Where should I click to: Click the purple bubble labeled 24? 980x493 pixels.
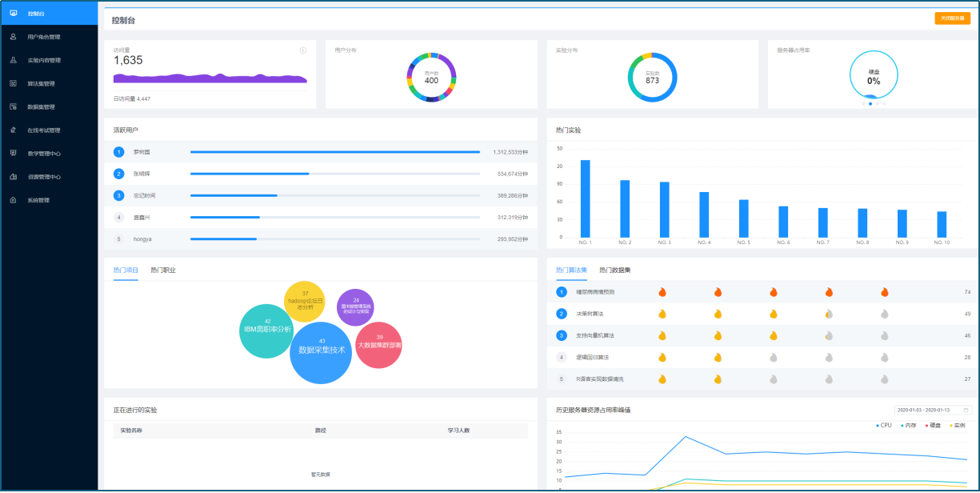tap(355, 307)
